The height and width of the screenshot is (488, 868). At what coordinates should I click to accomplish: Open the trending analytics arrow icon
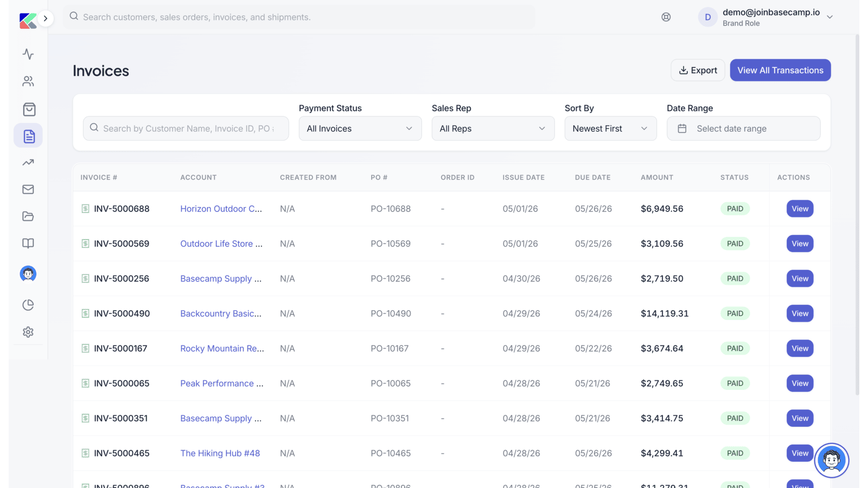coord(28,162)
